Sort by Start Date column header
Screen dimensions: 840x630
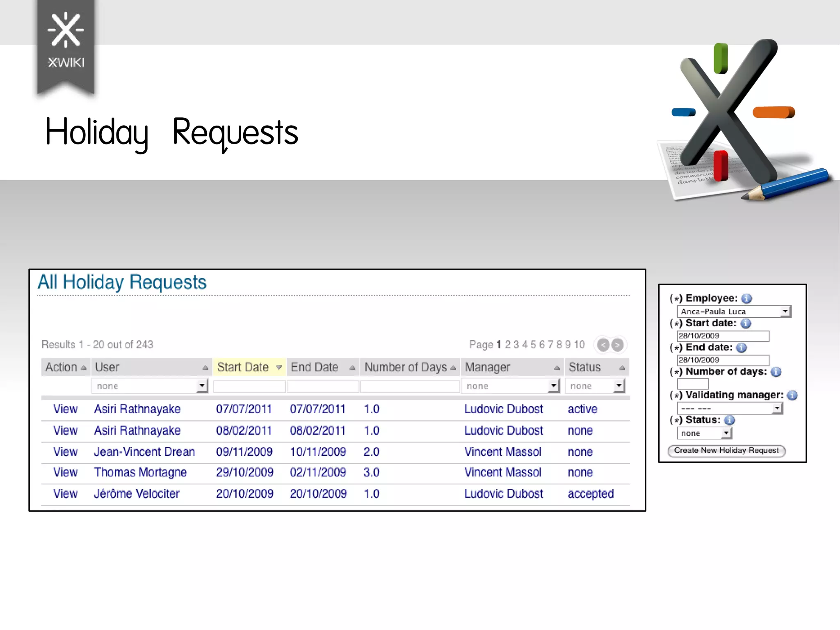tap(249, 367)
